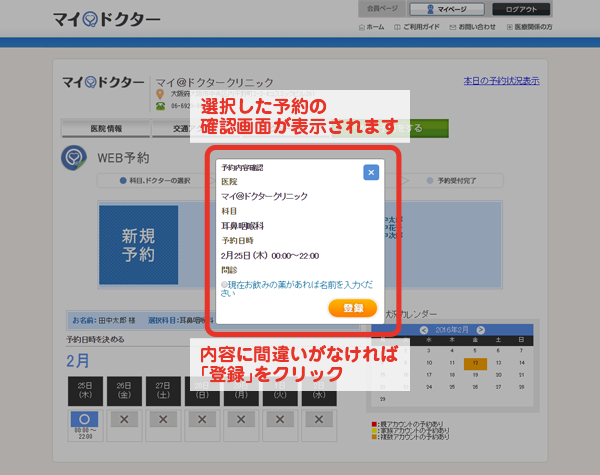This screenshot has height=475, width=600.
Task: Click the orange map pin address icon
Action: [x=160, y=94]
